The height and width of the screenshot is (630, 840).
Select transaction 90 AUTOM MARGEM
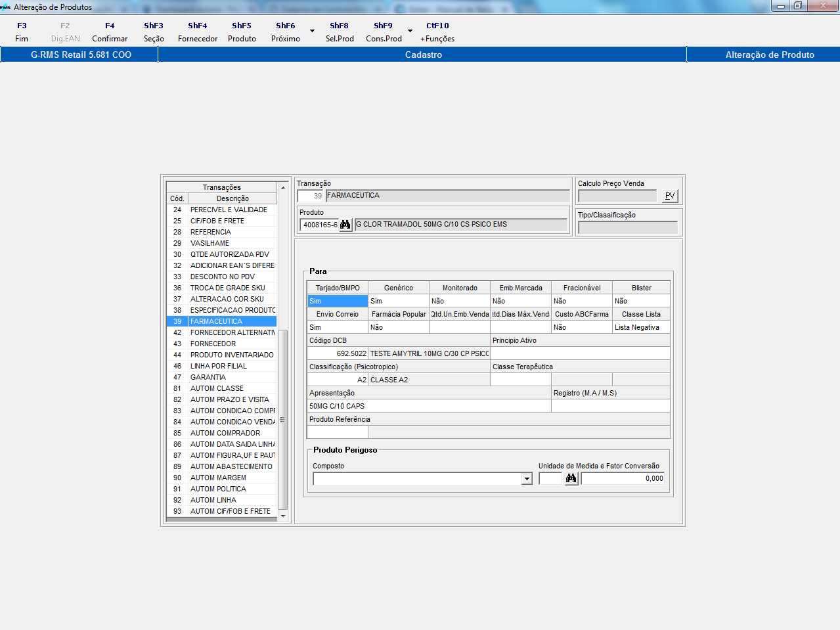pos(221,478)
